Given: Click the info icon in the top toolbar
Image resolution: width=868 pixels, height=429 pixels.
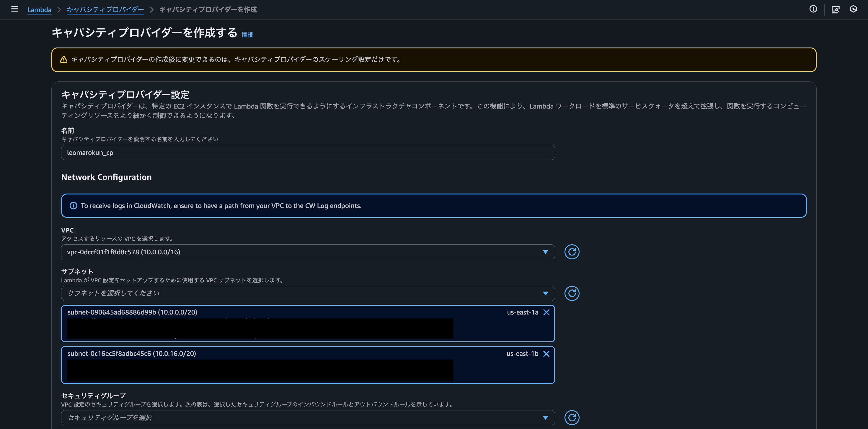Looking at the screenshot, I should 813,9.
